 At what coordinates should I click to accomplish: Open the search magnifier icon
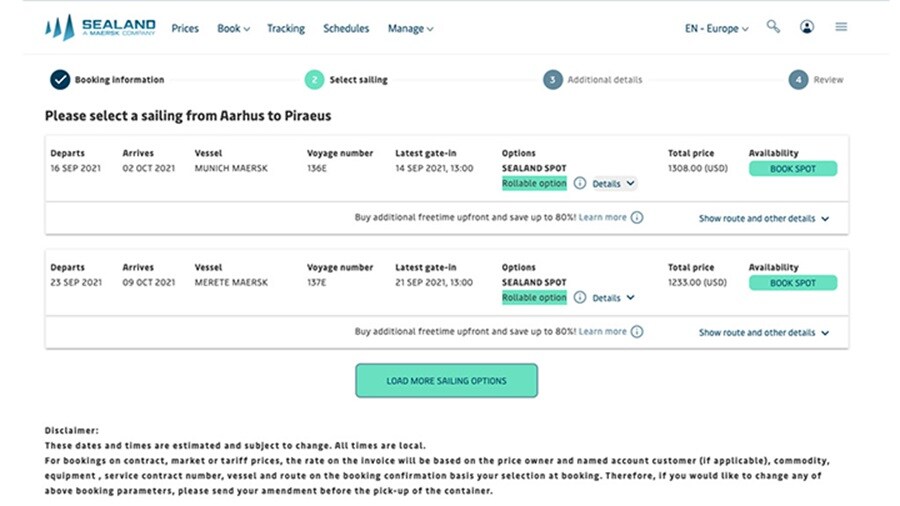click(x=773, y=27)
